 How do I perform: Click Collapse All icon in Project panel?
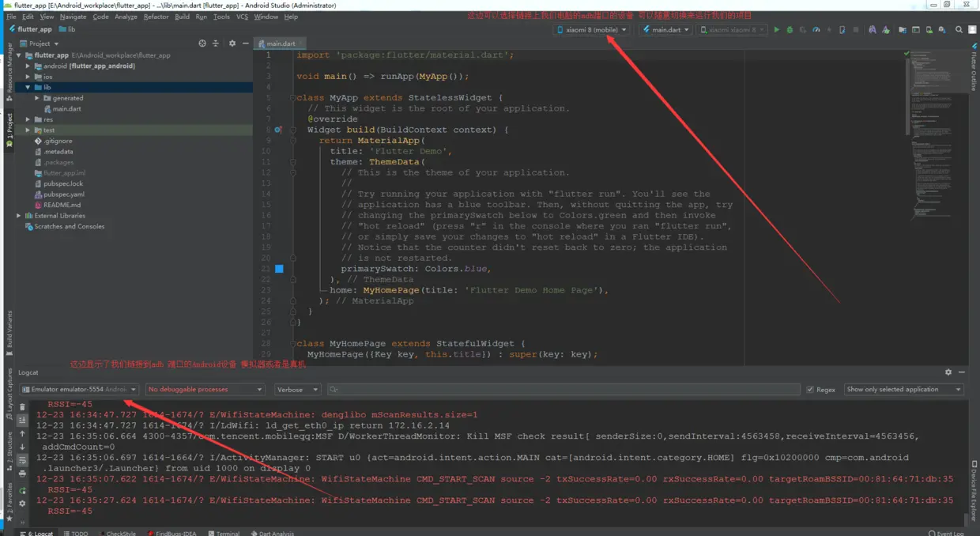click(x=216, y=43)
